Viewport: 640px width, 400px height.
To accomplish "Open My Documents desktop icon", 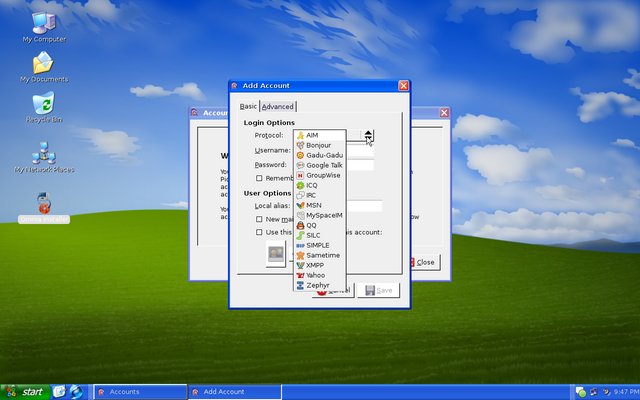I will click(44, 67).
